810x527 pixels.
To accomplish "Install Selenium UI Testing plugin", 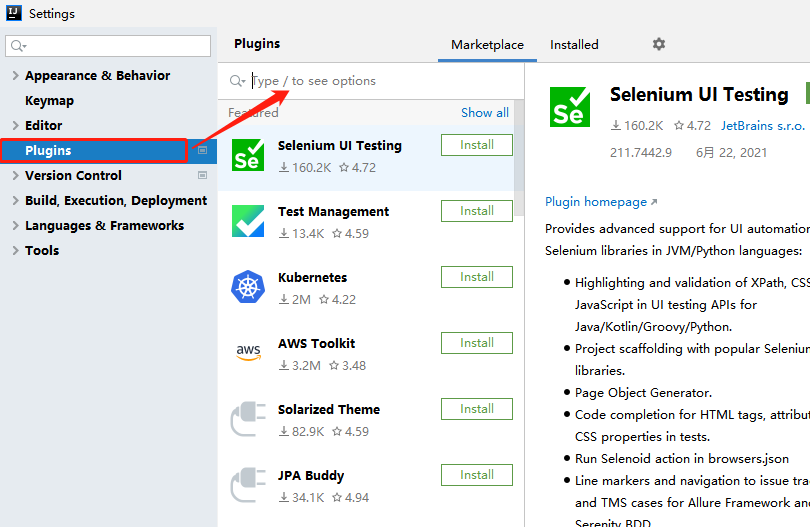I will [477, 145].
